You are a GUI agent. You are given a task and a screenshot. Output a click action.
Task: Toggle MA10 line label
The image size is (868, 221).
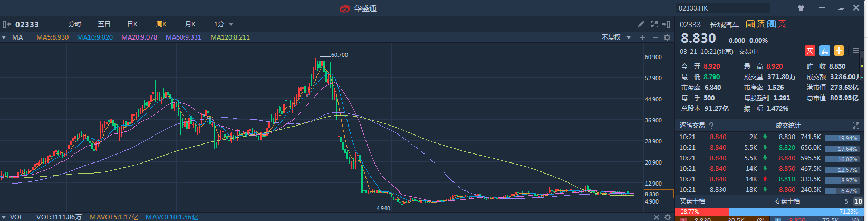pyautogui.click(x=95, y=37)
